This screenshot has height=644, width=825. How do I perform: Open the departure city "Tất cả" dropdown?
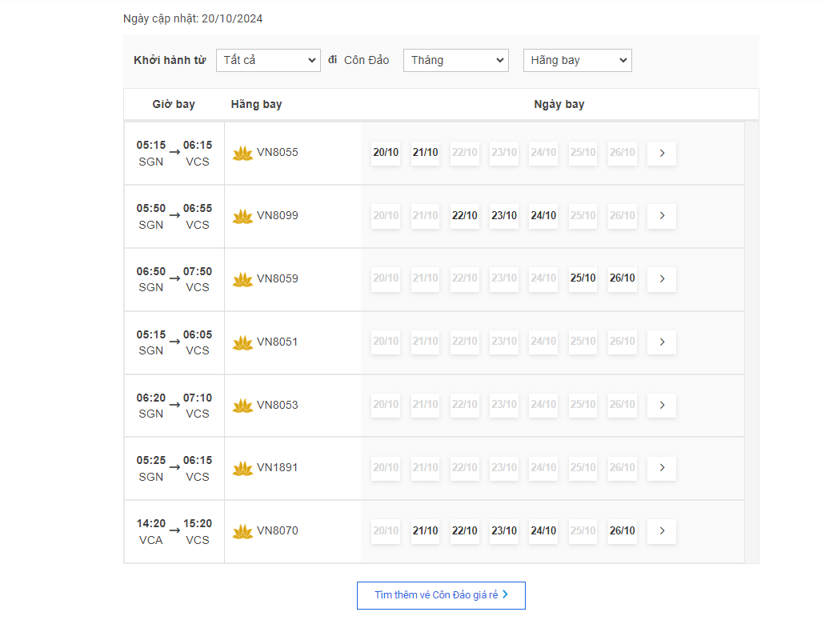[x=268, y=61]
